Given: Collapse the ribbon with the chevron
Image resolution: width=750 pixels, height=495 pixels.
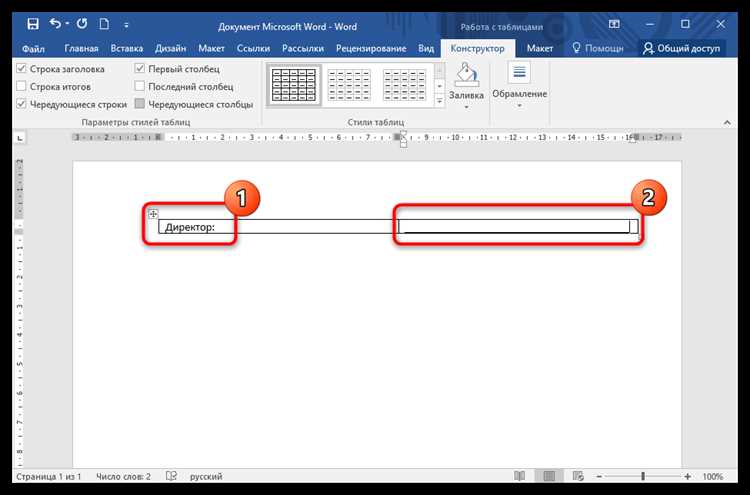Looking at the screenshot, I should pos(727,123).
